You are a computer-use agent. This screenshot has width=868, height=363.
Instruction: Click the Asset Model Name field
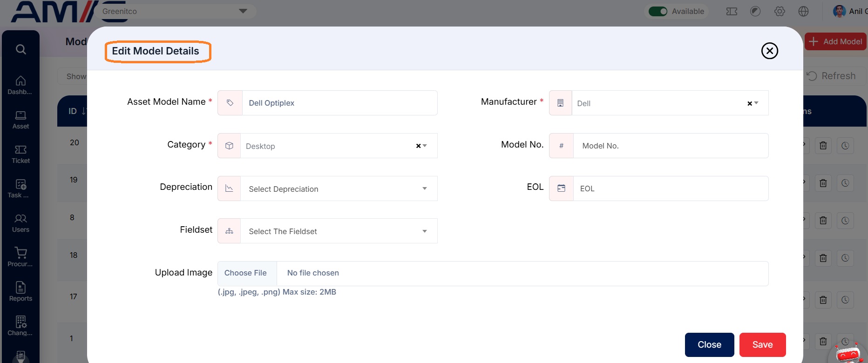339,103
